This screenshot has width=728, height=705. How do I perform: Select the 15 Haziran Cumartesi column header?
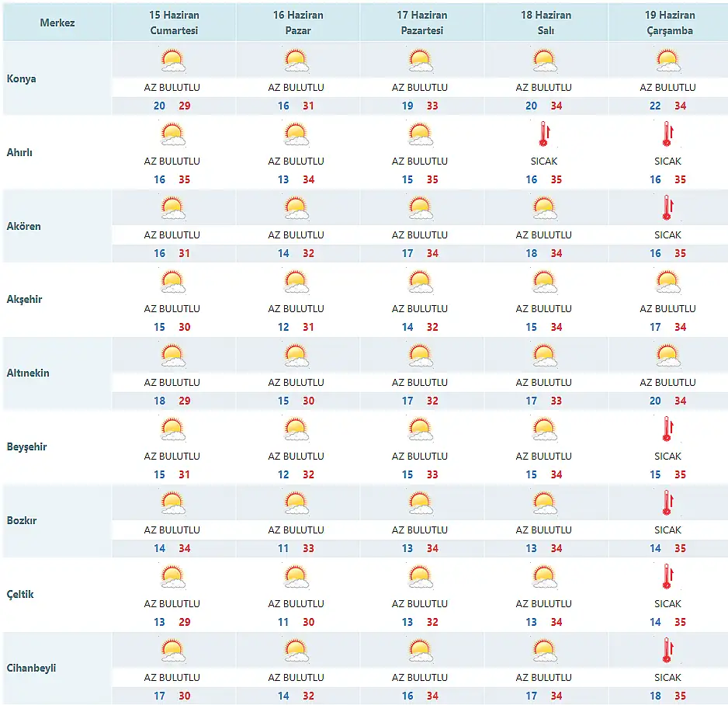point(174,23)
